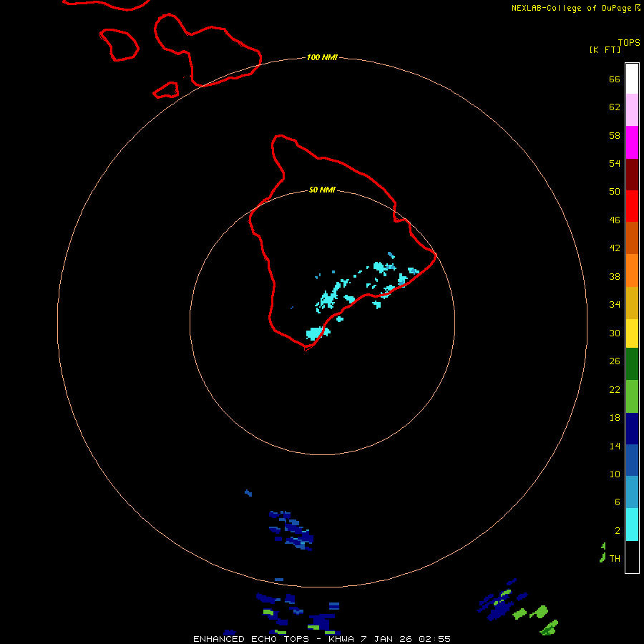
Task: Click the [K FT] units label
Action: pyautogui.click(x=605, y=50)
